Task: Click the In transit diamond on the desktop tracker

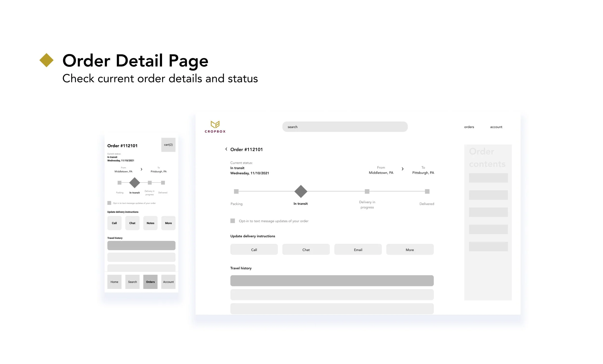Action: tap(301, 192)
